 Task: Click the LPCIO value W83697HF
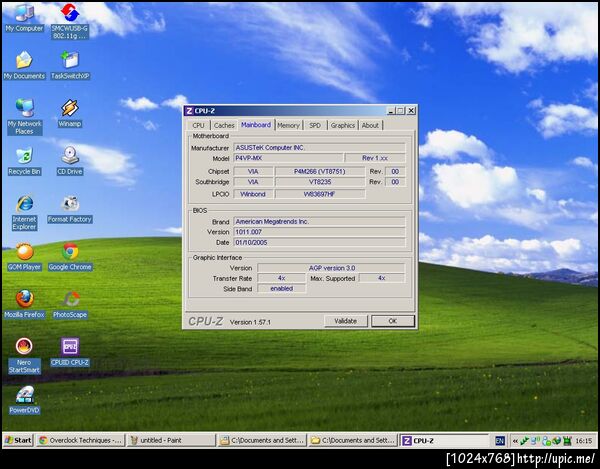pyautogui.click(x=320, y=194)
